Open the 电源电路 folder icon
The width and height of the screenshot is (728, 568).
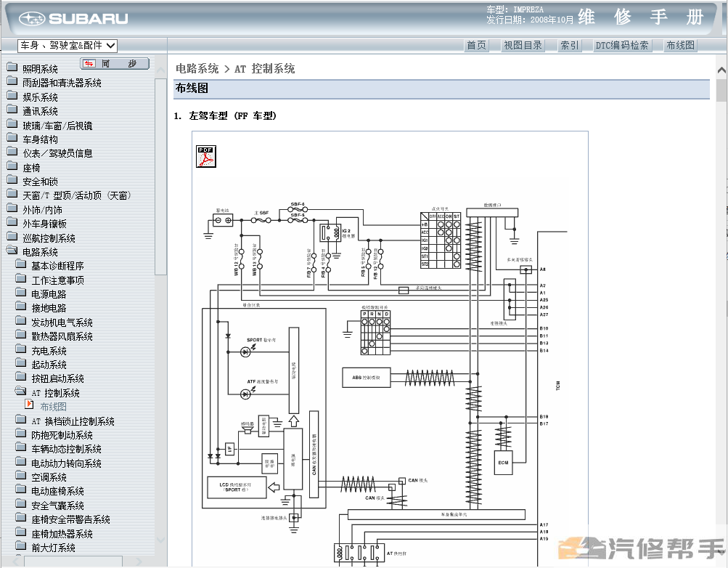pos(20,293)
